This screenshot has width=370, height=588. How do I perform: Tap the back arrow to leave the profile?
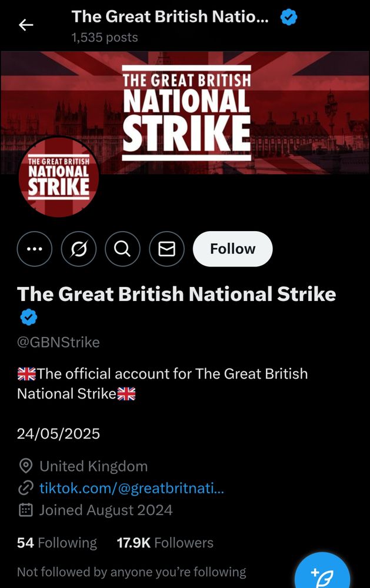(25, 25)
